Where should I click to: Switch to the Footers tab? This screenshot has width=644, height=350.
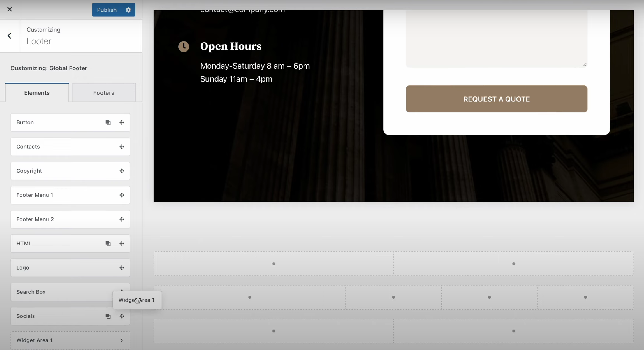pyautogui.click(x=103, y=92)
